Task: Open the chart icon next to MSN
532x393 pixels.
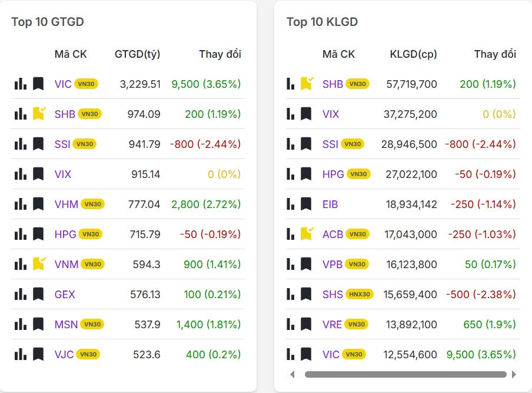Action: coord(20,324)
